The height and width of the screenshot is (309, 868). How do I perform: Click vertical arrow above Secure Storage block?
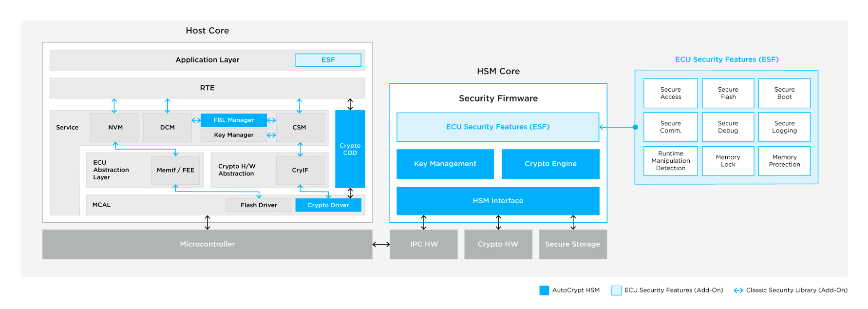point(573,222)
